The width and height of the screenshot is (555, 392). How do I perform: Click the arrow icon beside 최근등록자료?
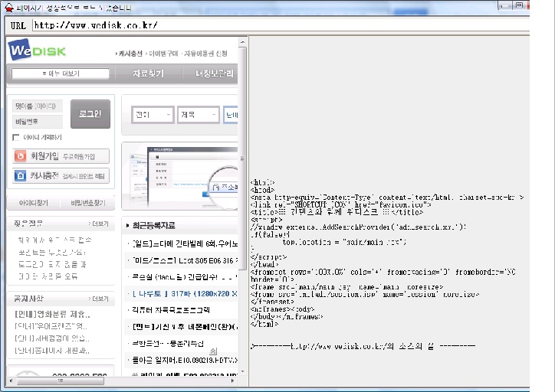(x=127, y=226)
